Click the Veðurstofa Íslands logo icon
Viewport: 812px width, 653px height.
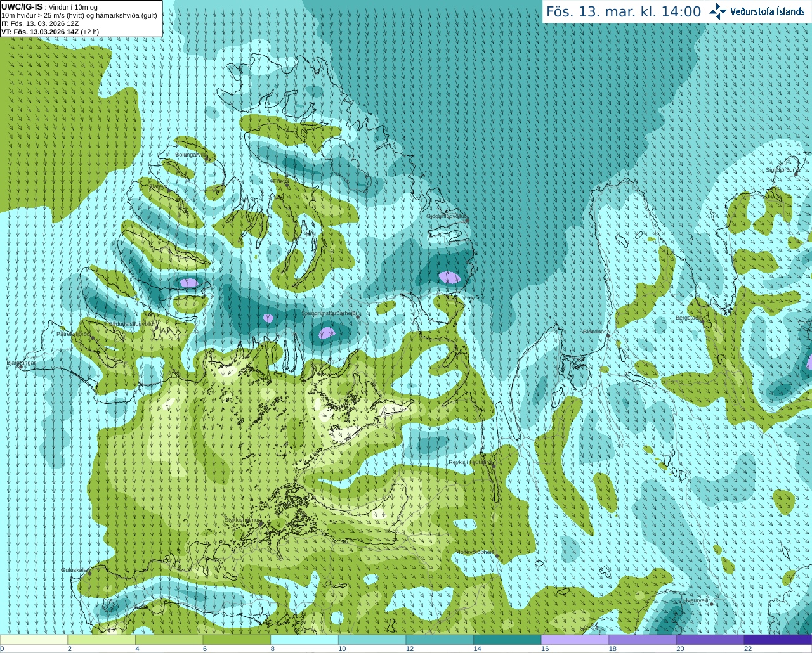[x=718, y=11]
